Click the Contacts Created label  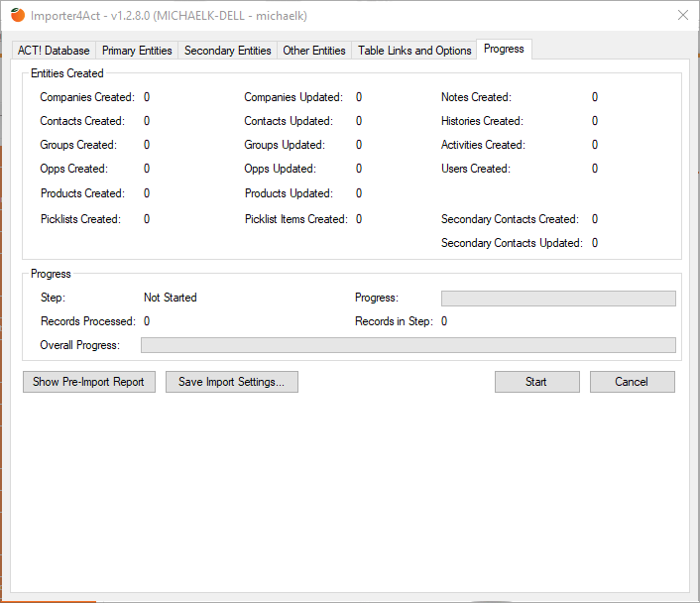82,121
